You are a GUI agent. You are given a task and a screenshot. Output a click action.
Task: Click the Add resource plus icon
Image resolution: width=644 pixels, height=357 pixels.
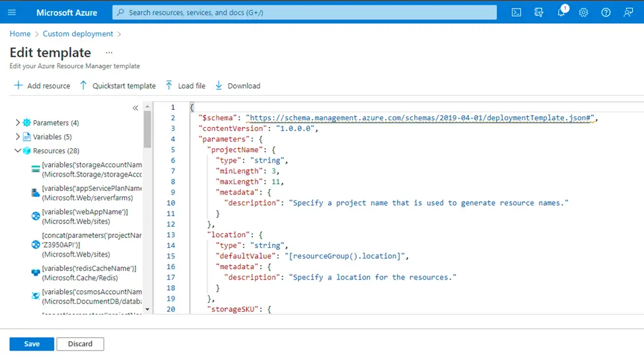(18, 85)
